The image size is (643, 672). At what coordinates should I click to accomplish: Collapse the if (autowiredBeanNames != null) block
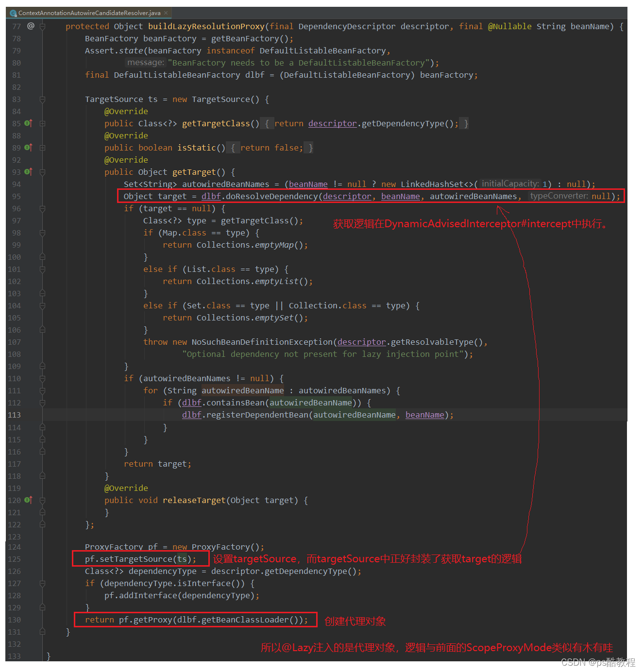pyautogui.click(x=42, y=378)
